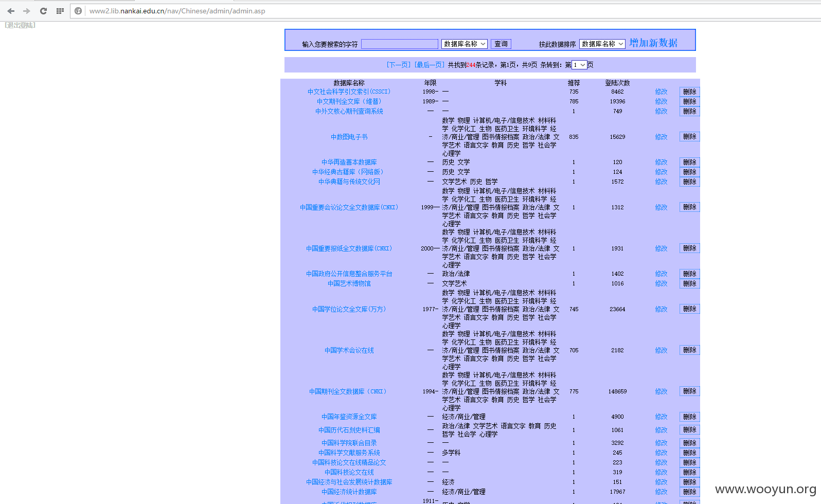Image resolution: width=821 pixels, height=504 pixels.
Task: Open 中国重要报纸全文数据库(CNKI) link
Action: pyautogui.click(x=349, y=248)
